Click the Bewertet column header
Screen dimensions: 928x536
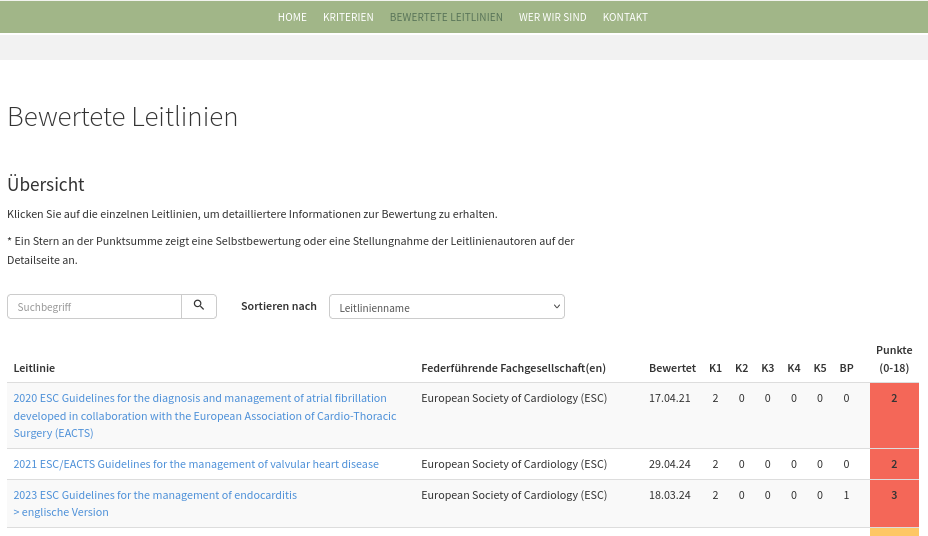click(672, 368)
